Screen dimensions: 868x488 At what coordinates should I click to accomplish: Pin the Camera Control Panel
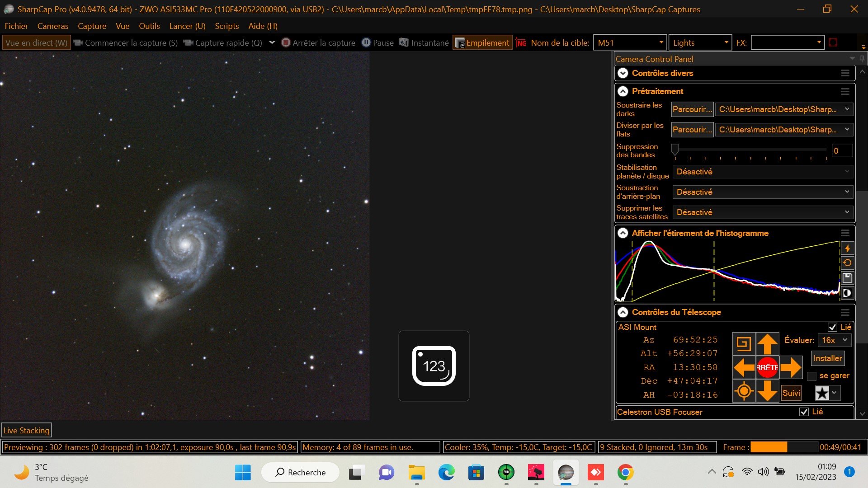(862, 59)
